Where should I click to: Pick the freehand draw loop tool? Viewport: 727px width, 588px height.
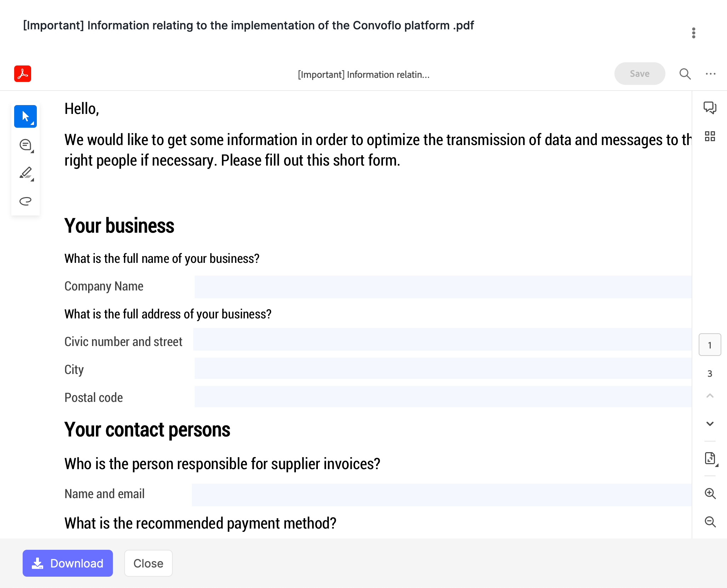click(x=25, y=201)
